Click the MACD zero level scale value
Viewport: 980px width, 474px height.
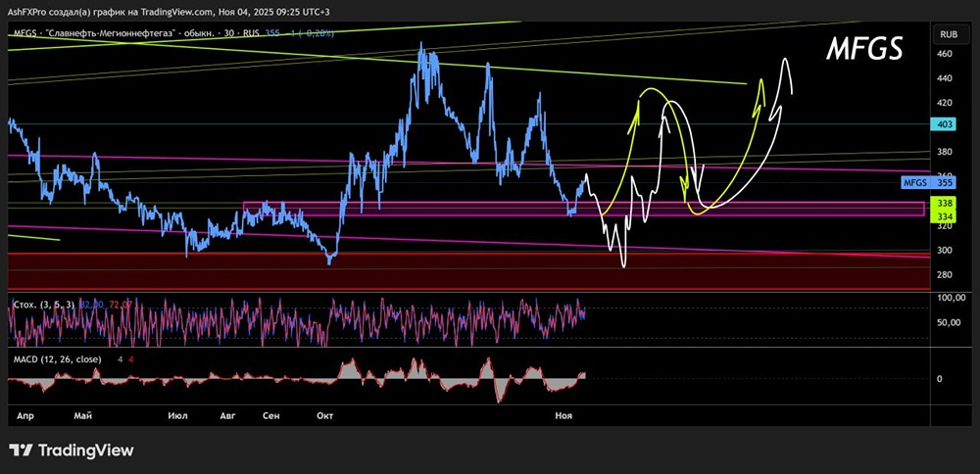(x=940, y=378)
